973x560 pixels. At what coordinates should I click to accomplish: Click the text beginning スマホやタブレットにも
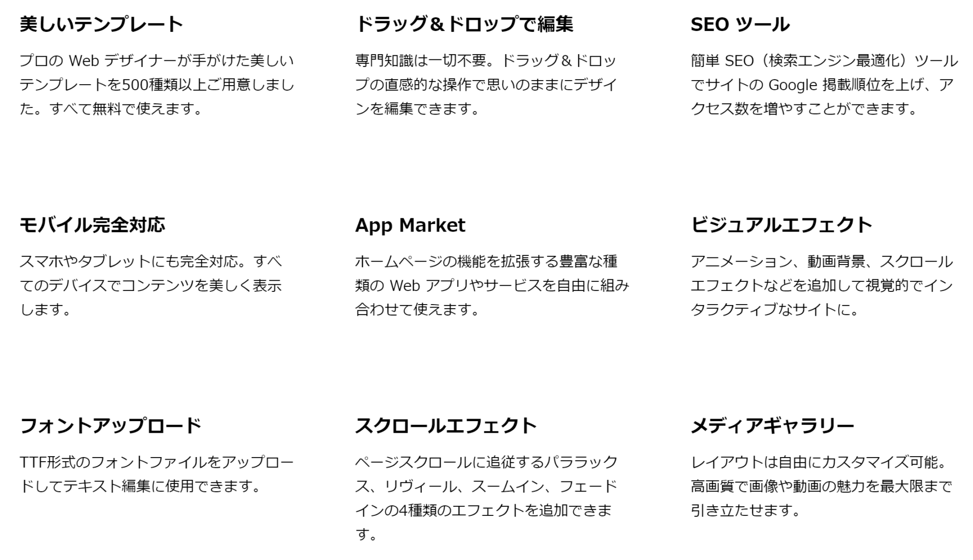pyautogui.click(x=151, y=285)
